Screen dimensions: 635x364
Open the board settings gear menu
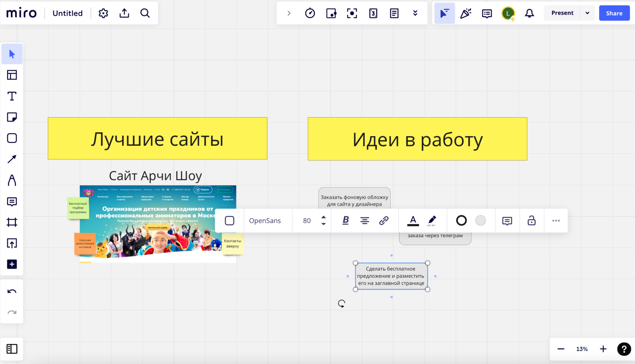(x=103, y=13)
